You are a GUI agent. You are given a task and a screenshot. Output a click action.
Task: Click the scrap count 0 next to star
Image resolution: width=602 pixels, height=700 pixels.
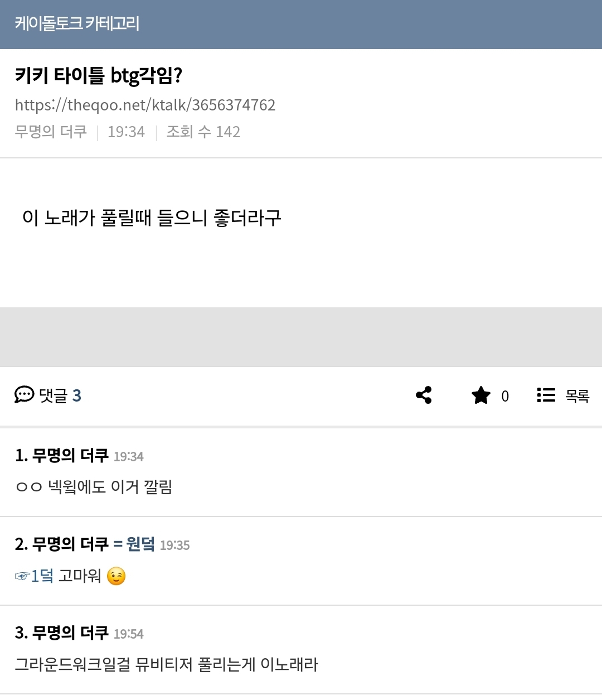pos(505,396)
